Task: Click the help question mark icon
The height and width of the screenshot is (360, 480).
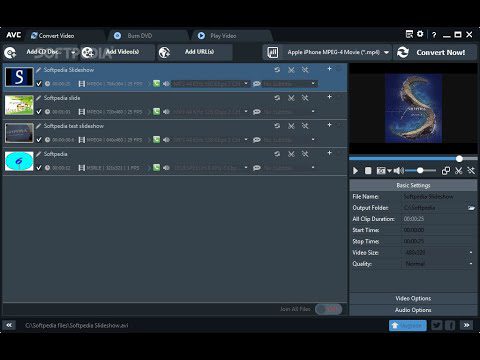Action: click(x=434, y=35)
